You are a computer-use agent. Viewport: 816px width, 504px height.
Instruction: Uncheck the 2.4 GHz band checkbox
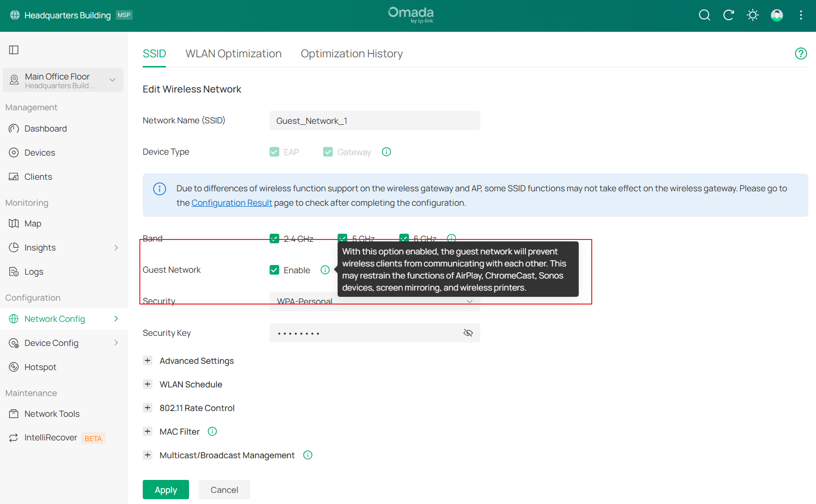274,239
